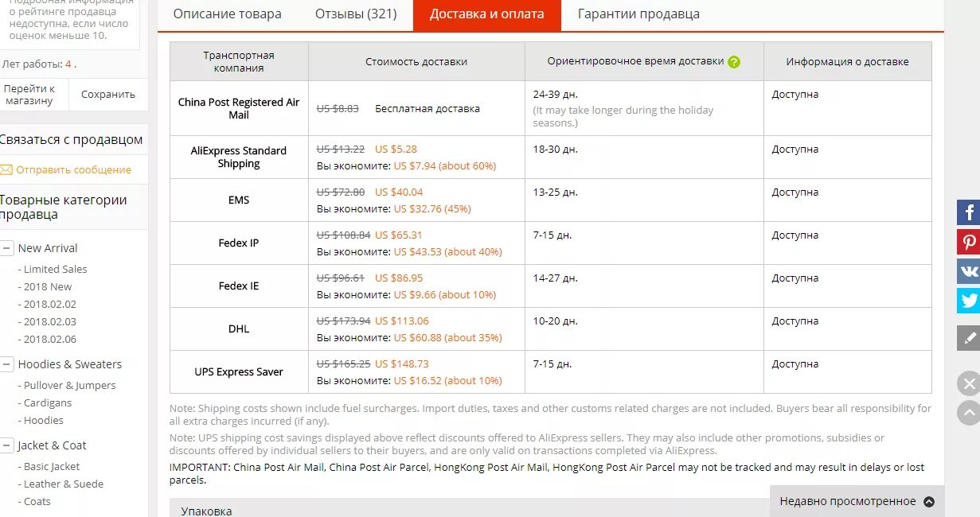This screenshot has height=517, width=980.
Task: Open 2018 New subcategory
Action: pos(47,286)
